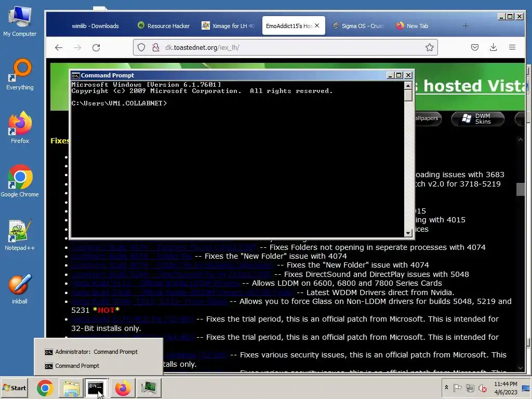Image resolution: width=532 pixels, height=399 pixels.
Task: Minimize the Firefox window
Action: 501,16
